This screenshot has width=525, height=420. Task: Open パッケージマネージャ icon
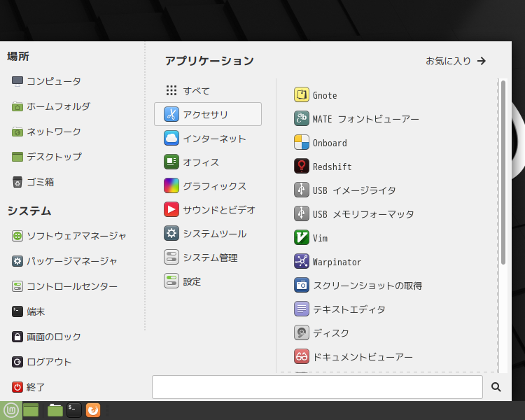[17, 261]
